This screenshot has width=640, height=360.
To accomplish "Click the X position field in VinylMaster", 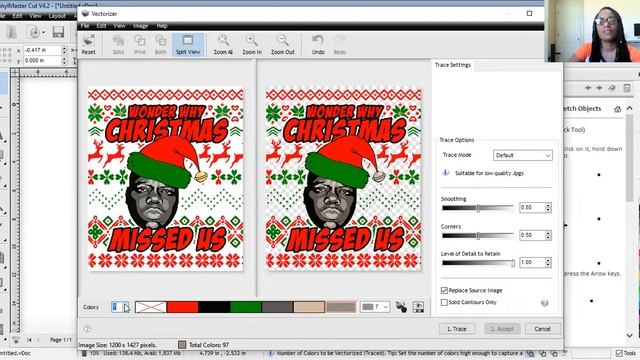I will pos(42,50).
